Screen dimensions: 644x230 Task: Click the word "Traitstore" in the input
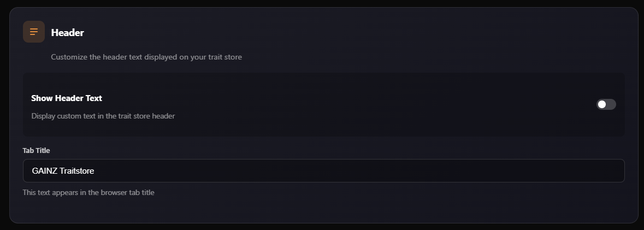pyautogui.click(x=77, y=171)
